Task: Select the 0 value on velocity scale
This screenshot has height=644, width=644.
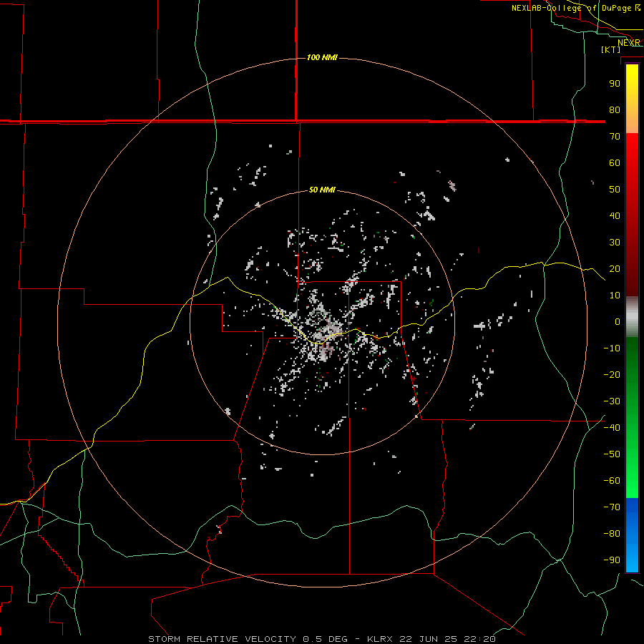Action: pos(618,321)
